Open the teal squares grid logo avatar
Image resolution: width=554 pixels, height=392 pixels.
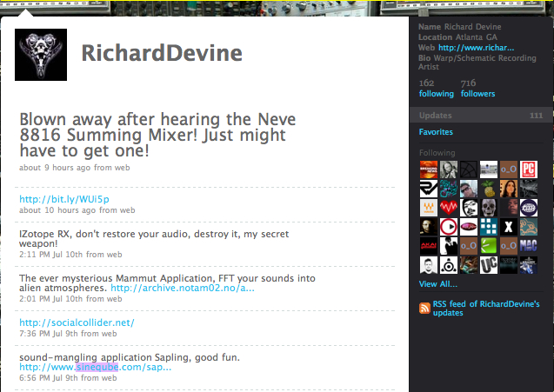(489, 227)
